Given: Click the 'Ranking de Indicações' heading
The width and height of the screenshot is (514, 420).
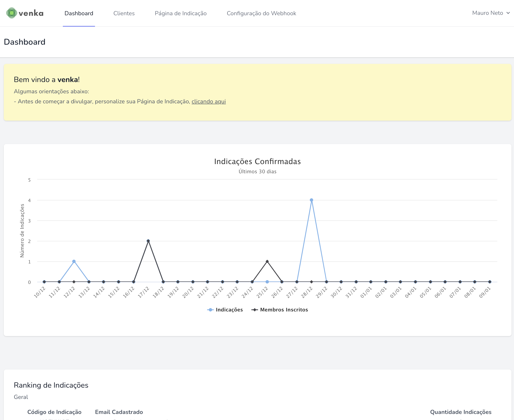Looking at the screenshot, I should click(51, 385).
